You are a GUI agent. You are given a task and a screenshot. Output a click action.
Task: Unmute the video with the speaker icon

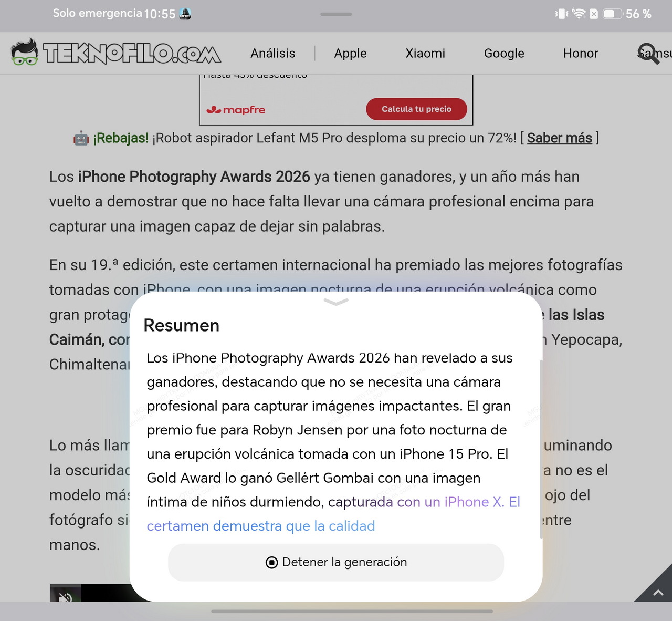coord(65,596)
